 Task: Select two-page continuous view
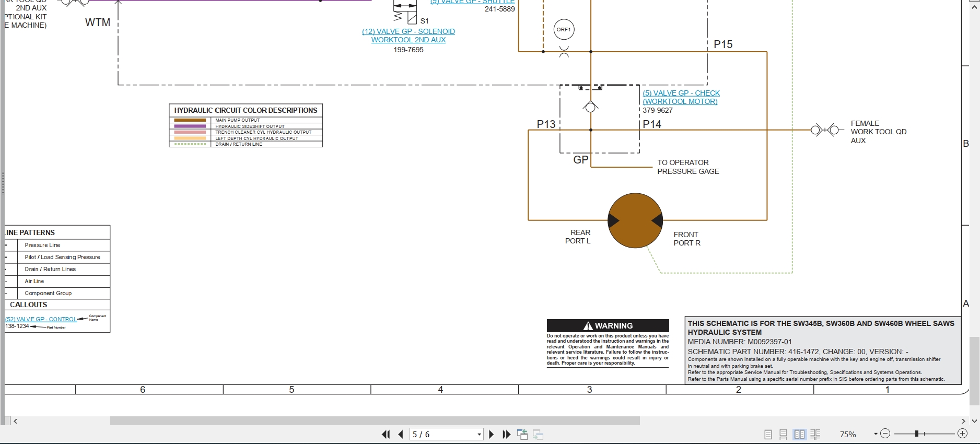click(x=815, y=434)
